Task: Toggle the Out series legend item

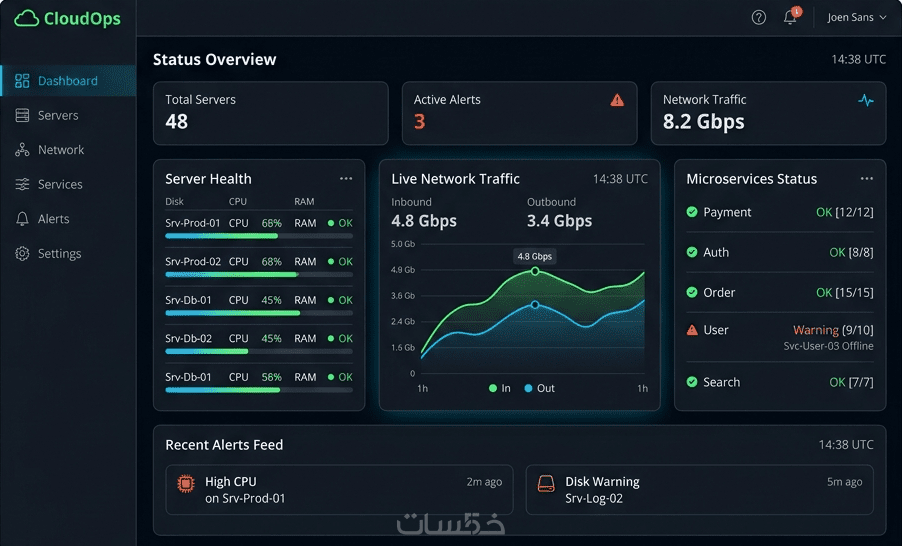Action: (540, 388)
